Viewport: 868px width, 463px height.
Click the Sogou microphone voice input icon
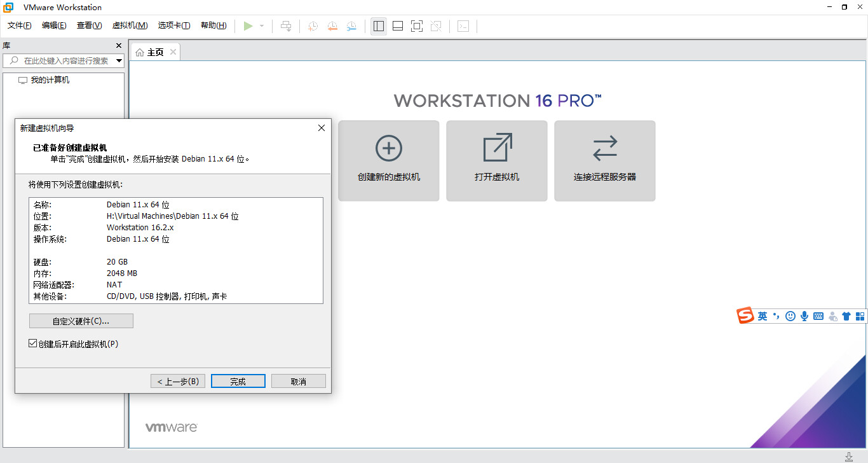pyautogui.click(x=804, y=316)
